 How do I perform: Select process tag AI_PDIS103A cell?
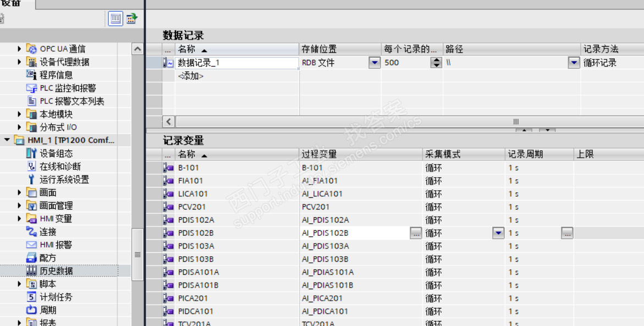coord(361,246)
